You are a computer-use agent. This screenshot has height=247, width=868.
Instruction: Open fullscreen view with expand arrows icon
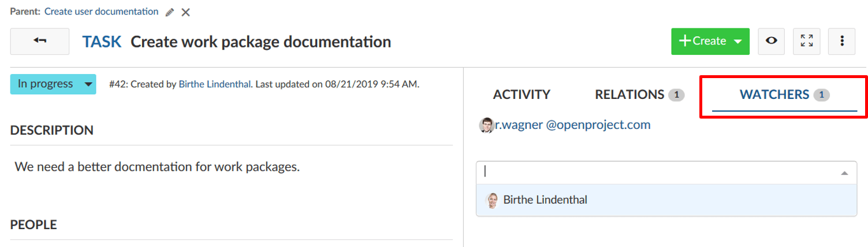[x=807, y=41]
